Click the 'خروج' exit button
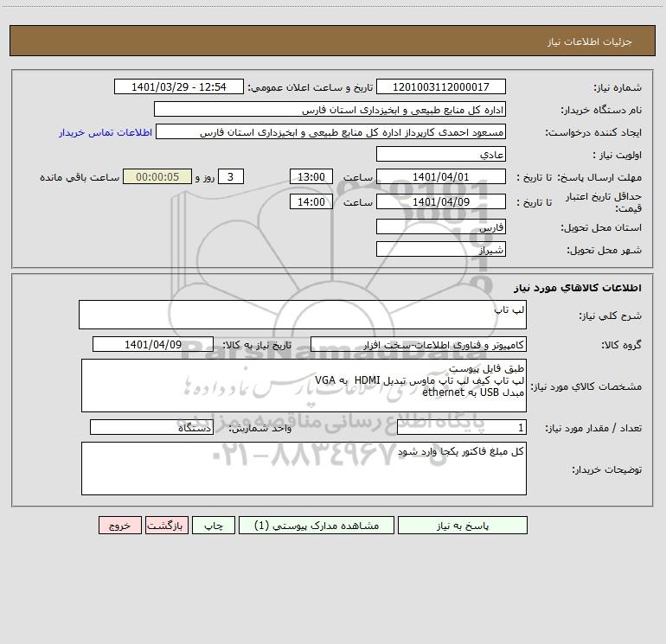The image size is (666, 644). (119, 525)
